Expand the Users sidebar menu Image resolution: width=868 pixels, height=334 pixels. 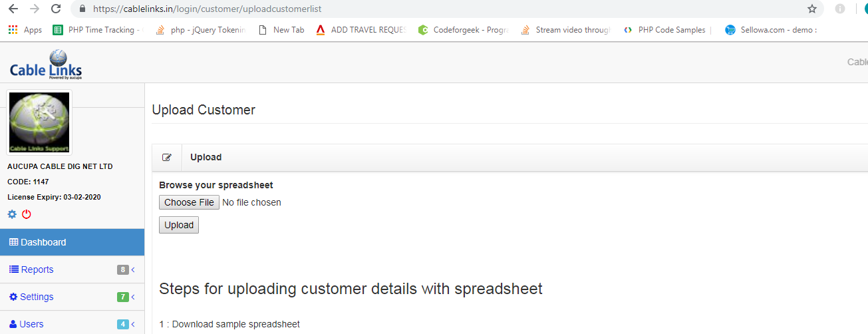(x=72, y=324)
